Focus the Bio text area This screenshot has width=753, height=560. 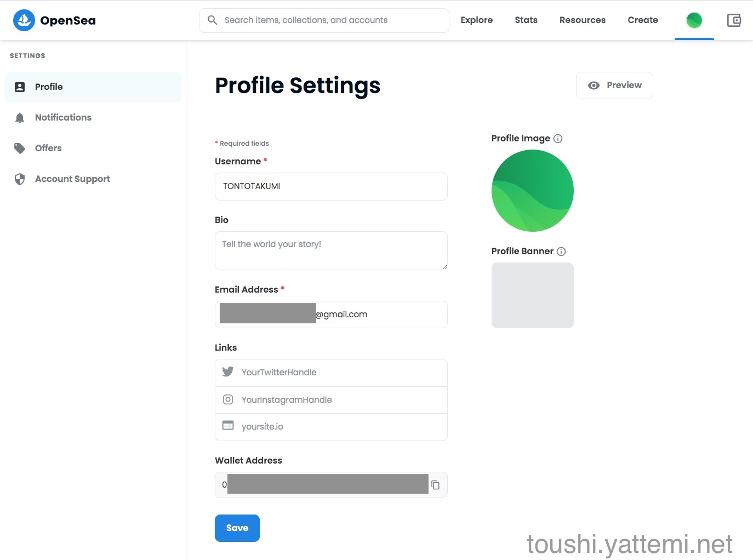point(331,250)
